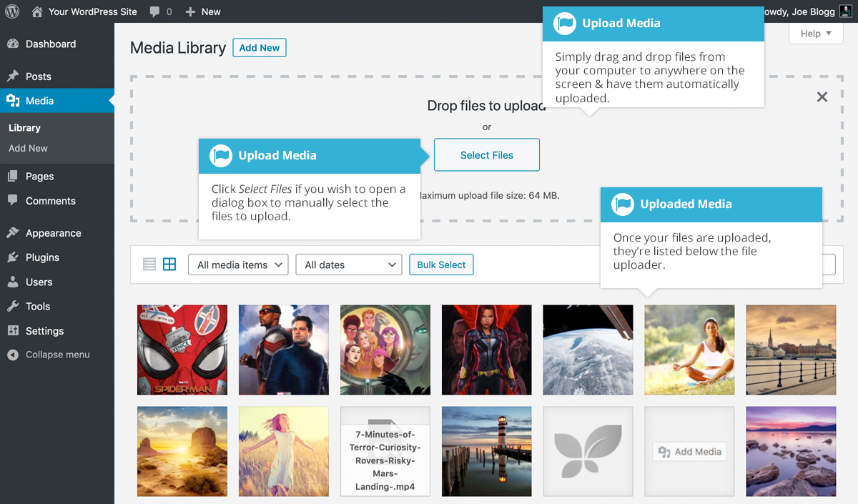Switch to list view icon
The image size is (858, 504).
149,265
